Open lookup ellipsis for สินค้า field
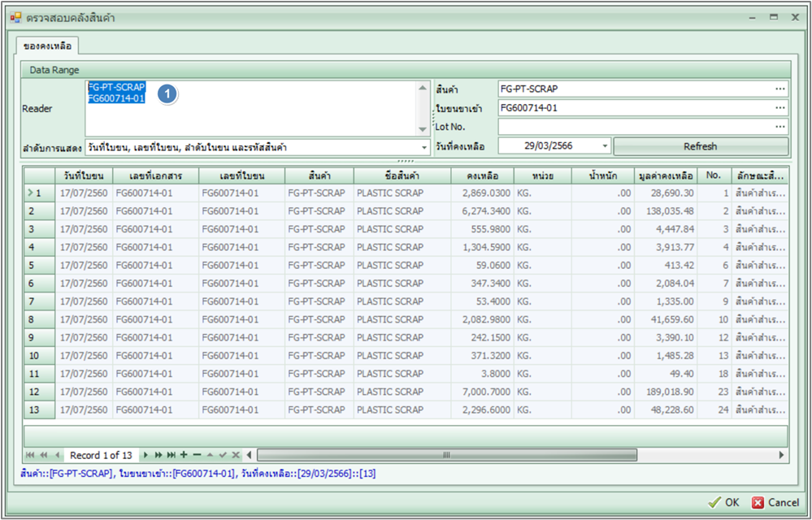Image resolution: width=812 pixels, height=520 pixels. (780, 89)
